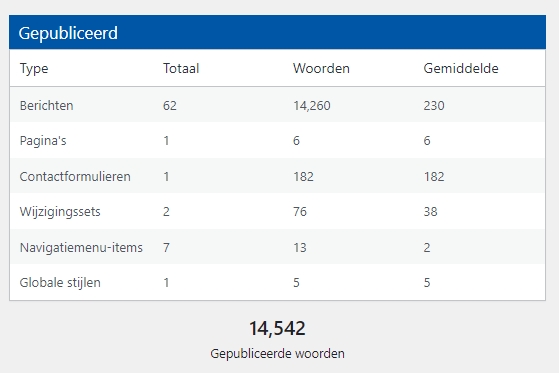Click the Wijzigingssets words value 76
The image size is (559, 373).
click(x=300, y=212)
